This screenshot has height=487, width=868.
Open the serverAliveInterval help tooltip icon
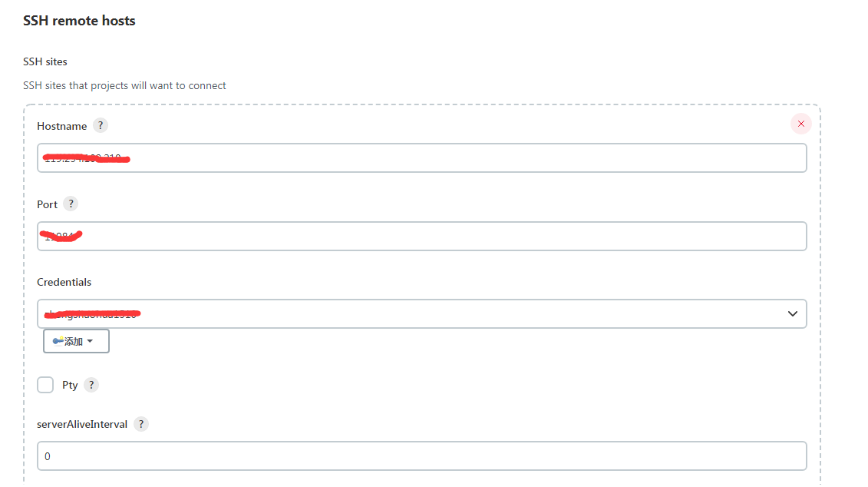coord(141,423)
